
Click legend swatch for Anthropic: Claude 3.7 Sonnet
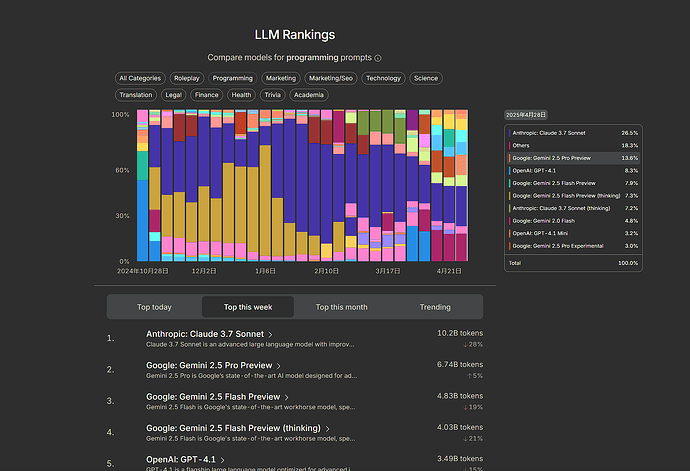[x=510, y=133]
